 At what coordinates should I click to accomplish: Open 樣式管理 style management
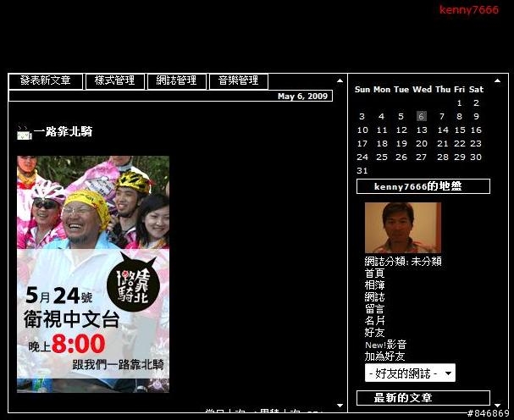tap(114, 81)
